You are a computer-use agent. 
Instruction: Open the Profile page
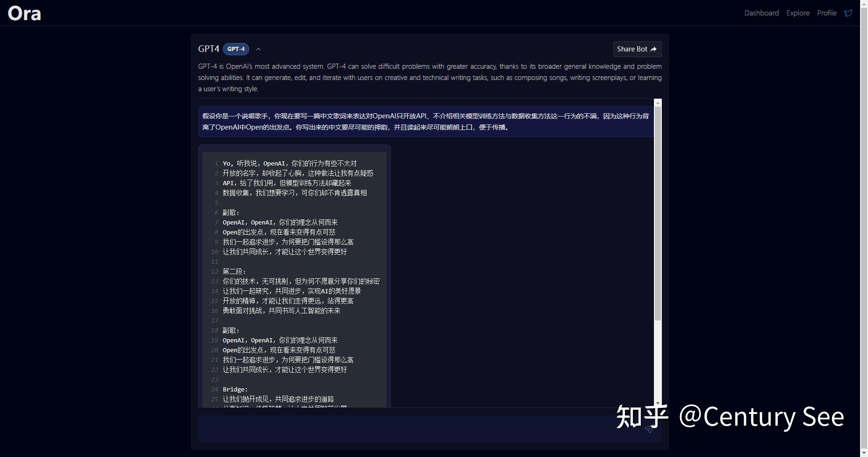pyautogui.click(x=826, y=13)
